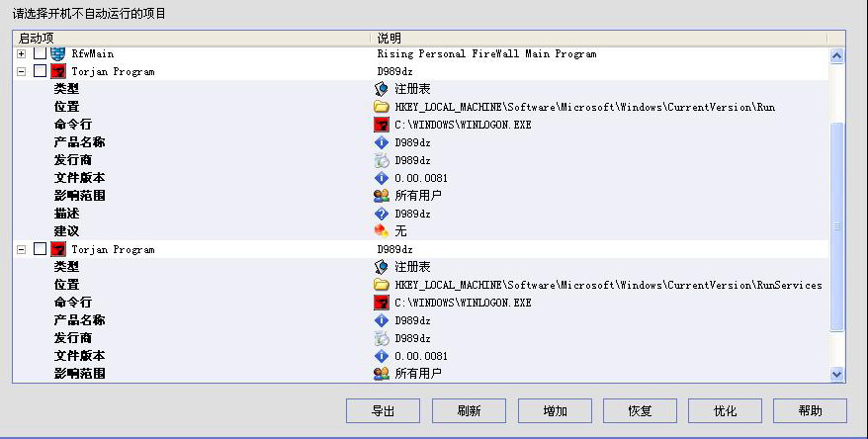This screenshot has height=439, width=868.
Task: Select the first 0.00.0081 file version value
Action: coord(421,178)
